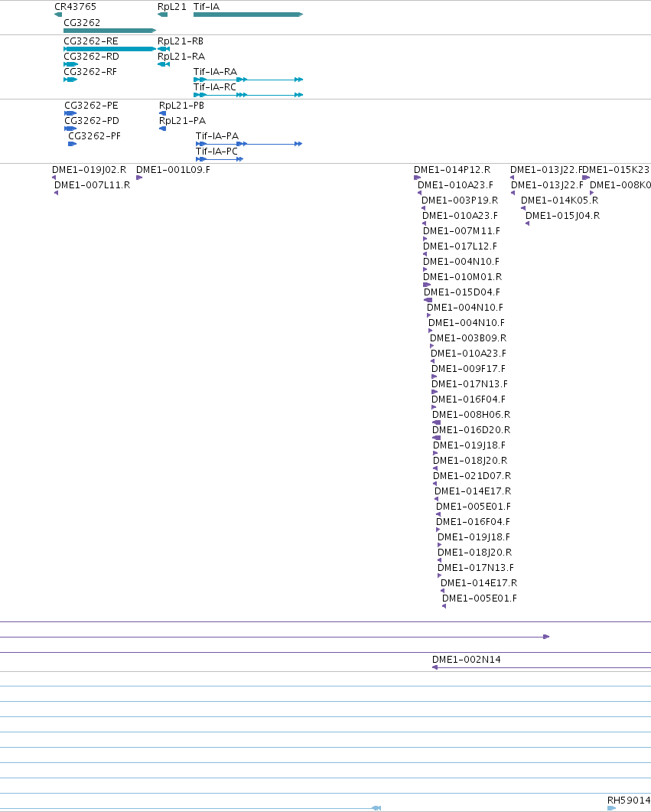This screenshot has height=812, width=651.
Task: Open the DME1-015D04.F read
Action: pos(428,300)
